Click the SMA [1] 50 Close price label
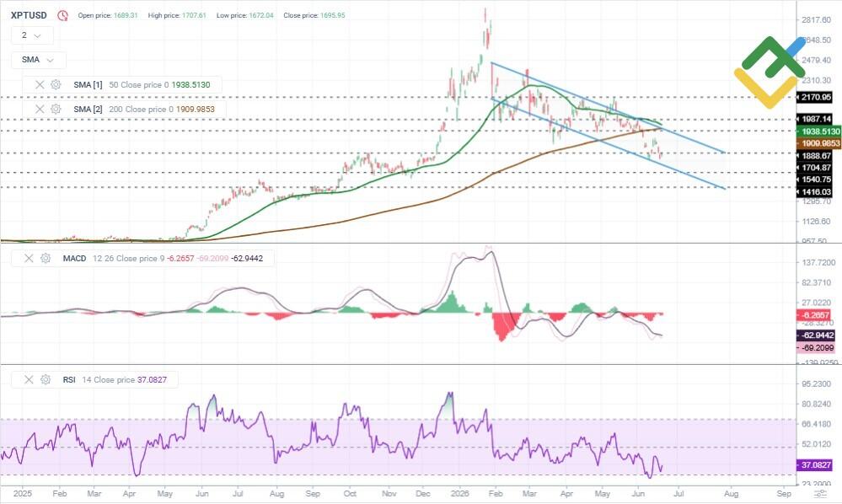Image resolution: width=842 pixels, height=504 pixels. [x=121, y=85]
